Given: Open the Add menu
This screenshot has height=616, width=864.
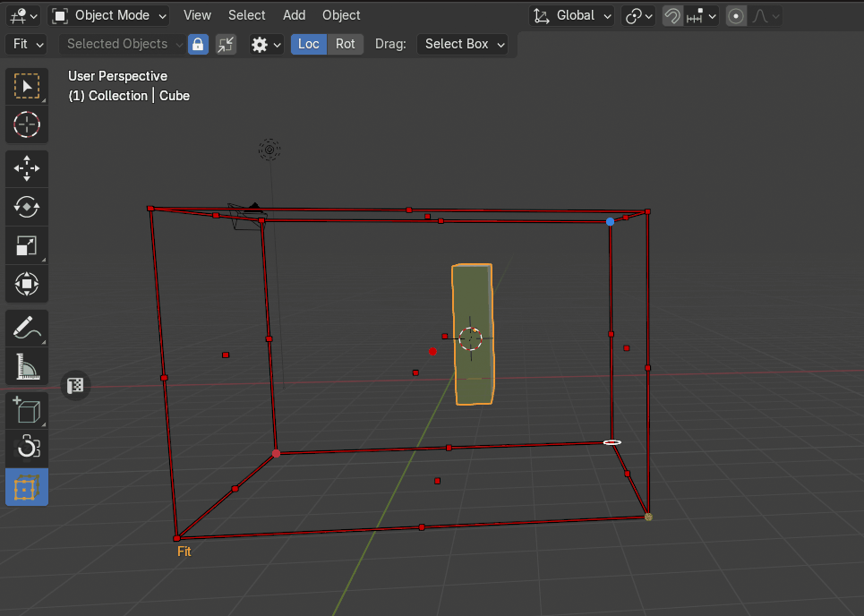Looking at the screenshot, I should (x=294, y=15).
